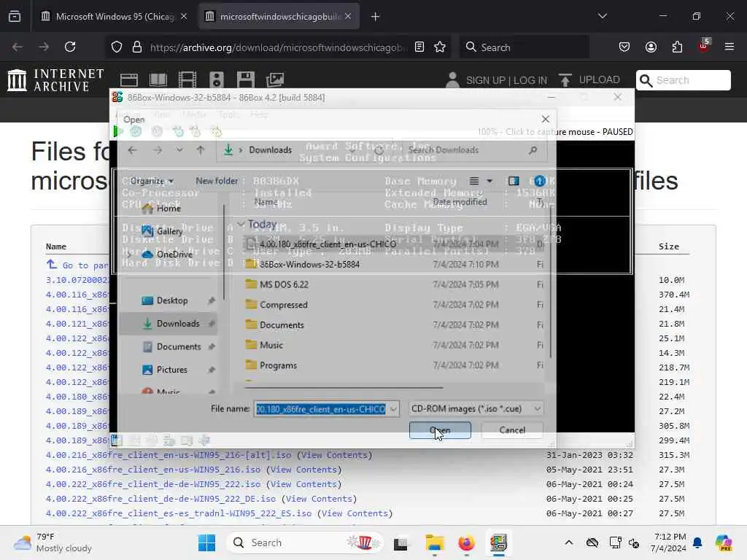747x560 pixels.
Task: Open the CD-ROM images file type dropdown
Action: [476, 408]
